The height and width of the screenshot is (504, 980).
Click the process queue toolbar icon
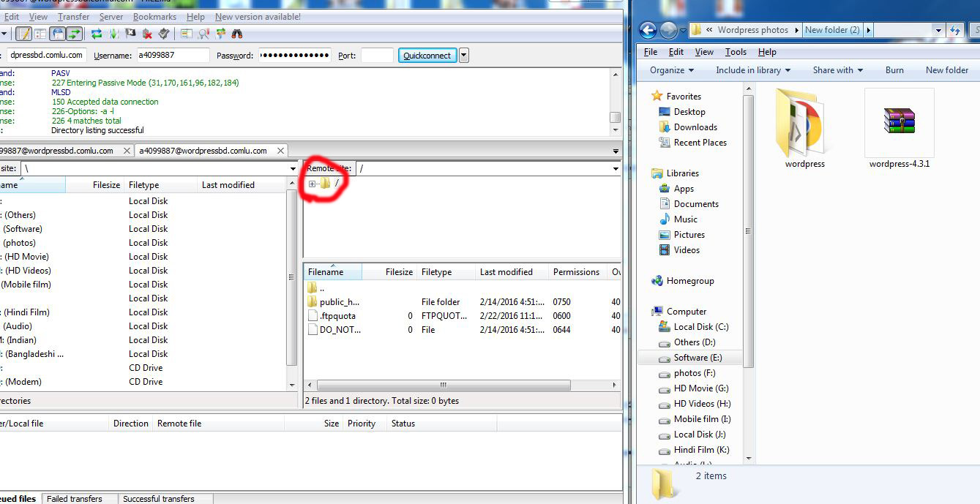click(x=113, y=34)
